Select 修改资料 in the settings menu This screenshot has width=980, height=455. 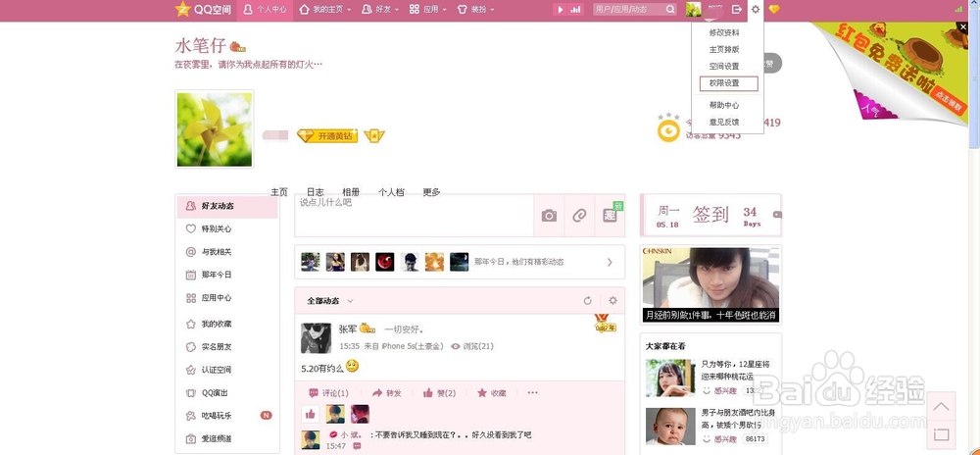pos(724,33)
